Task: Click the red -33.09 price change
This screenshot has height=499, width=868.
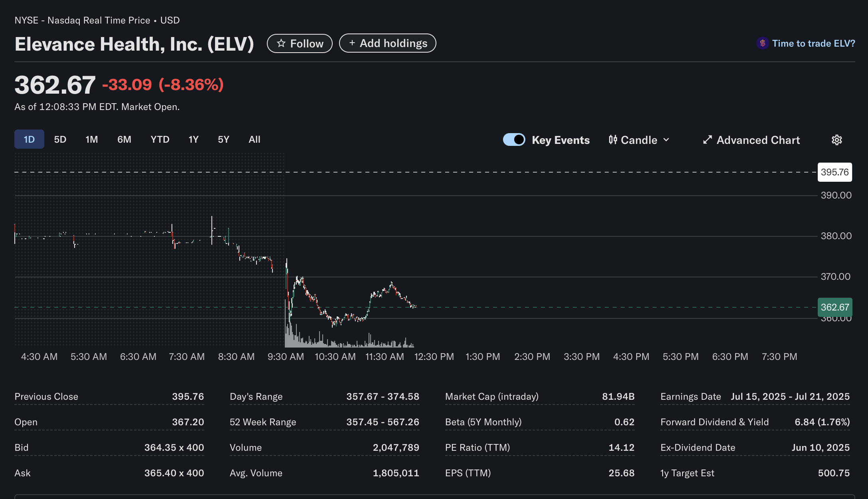Action: (x=127, y=84)
